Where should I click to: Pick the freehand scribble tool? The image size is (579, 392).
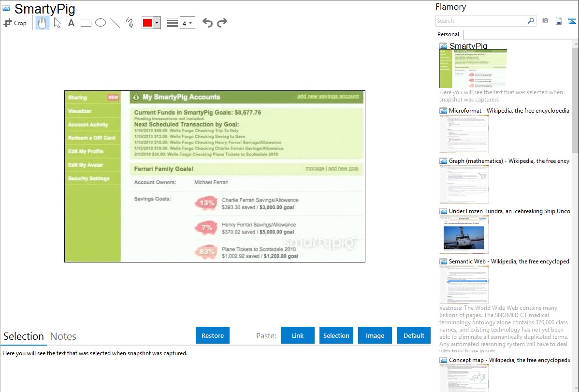(130, 23)
